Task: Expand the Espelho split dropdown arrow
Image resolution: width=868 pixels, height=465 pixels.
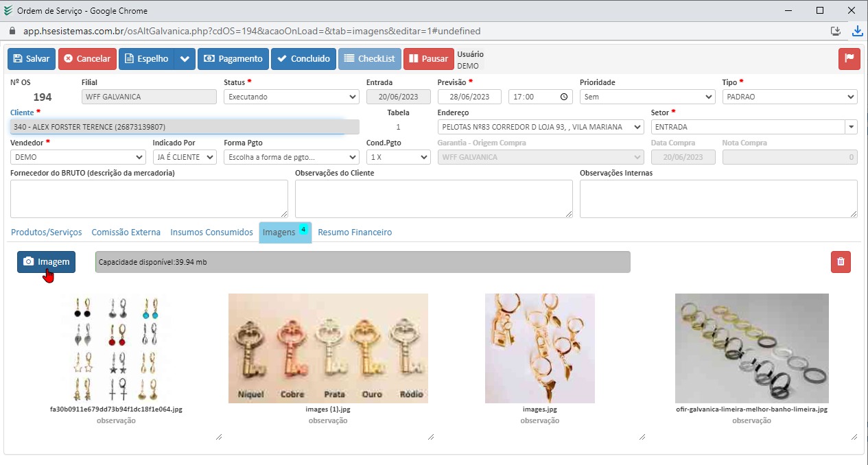Action: 185,58
